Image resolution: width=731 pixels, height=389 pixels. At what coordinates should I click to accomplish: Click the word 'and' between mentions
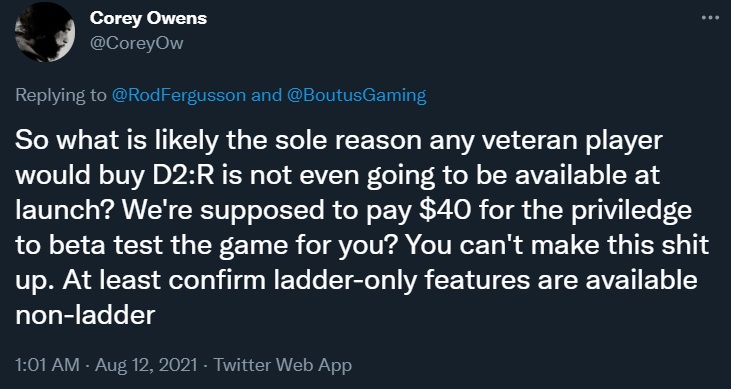coord(268,96)
